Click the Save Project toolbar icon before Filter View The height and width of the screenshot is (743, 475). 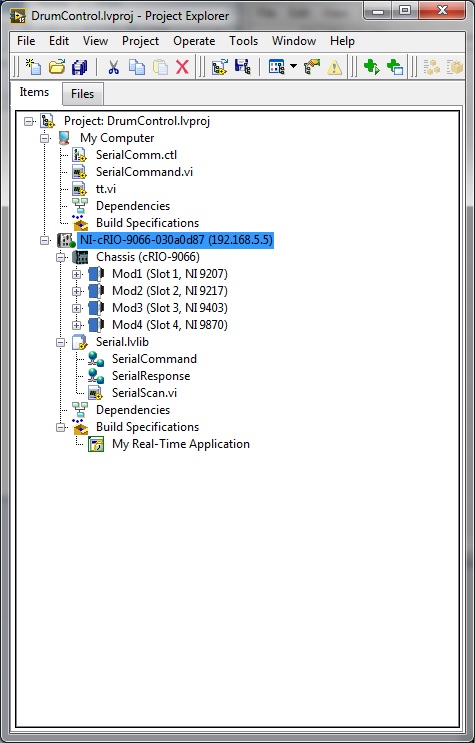coord(243,67)
